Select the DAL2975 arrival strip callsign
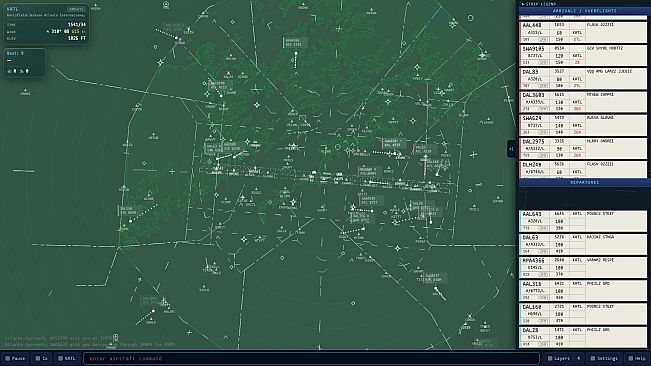This screenshot has width=651, height=366. [x=534, y=142]
